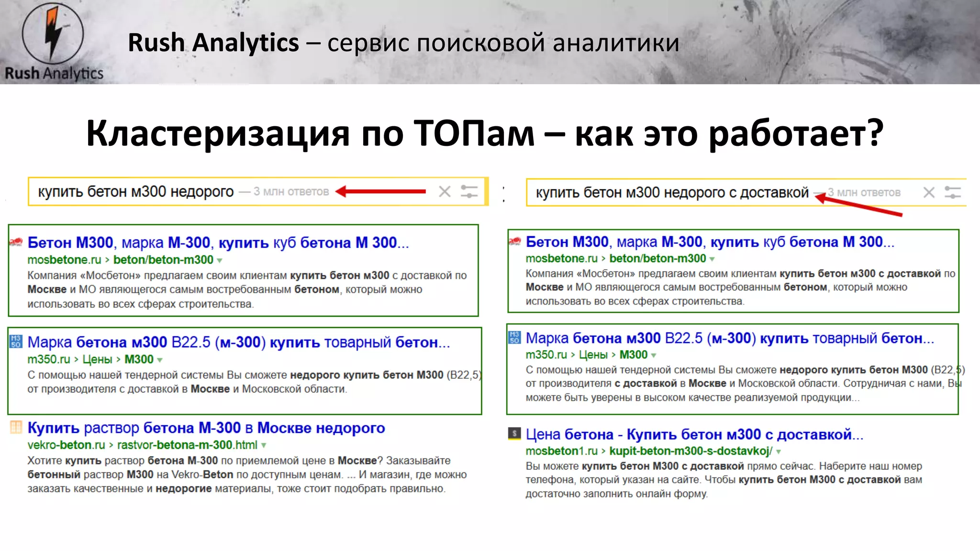
Task: Open right result 'Марка бетона м300 В22.5'
Action: coord(730,338)
